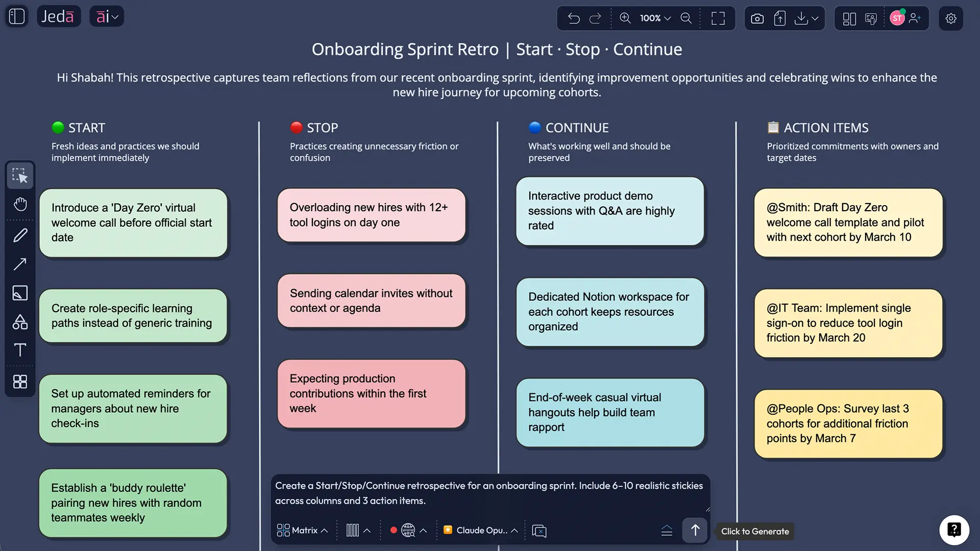Switch to the hand pan tool

(x=20, y=204)
